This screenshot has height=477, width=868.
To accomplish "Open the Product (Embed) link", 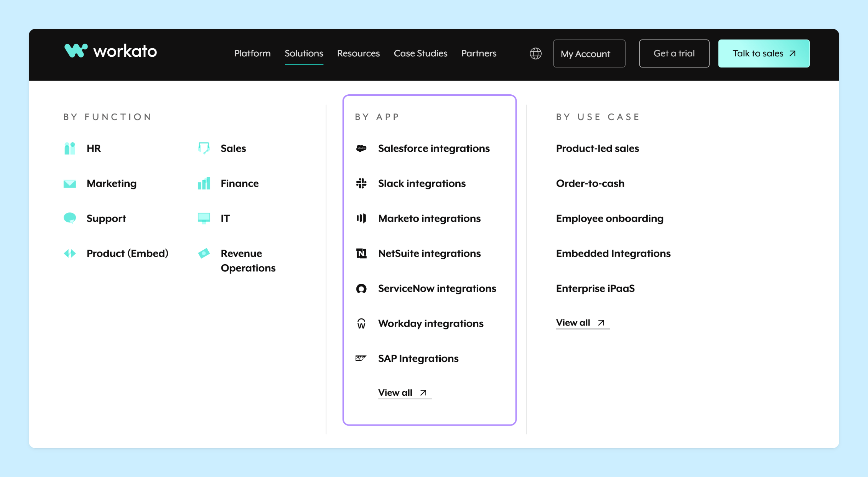I will pos(127,253).
